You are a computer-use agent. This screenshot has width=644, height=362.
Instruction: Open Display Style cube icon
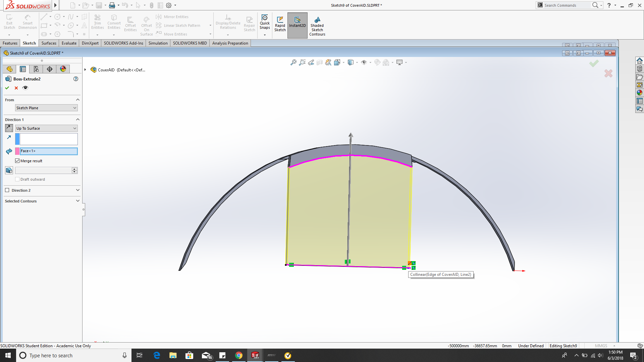[351, 62]
